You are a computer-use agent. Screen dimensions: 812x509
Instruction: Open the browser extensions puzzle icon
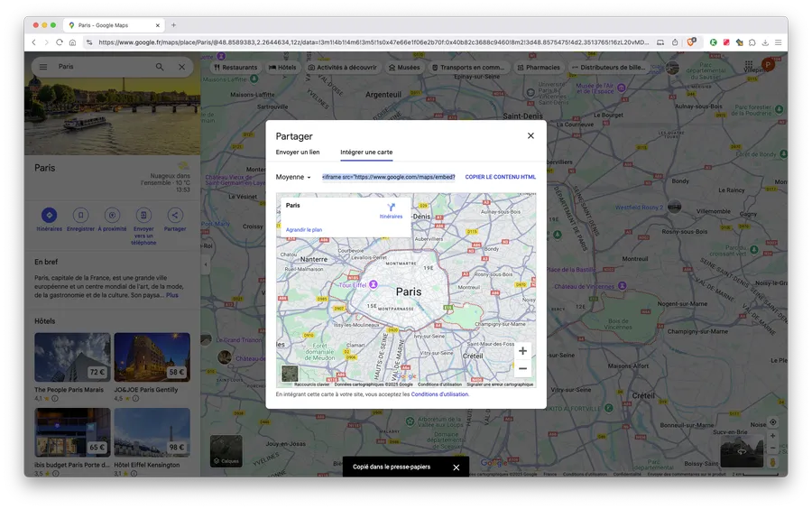pyautogui.click(x=752, y=42)
